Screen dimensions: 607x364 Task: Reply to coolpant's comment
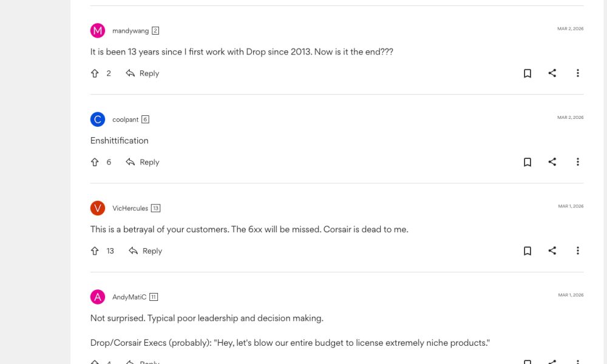(x=143, y=162)
